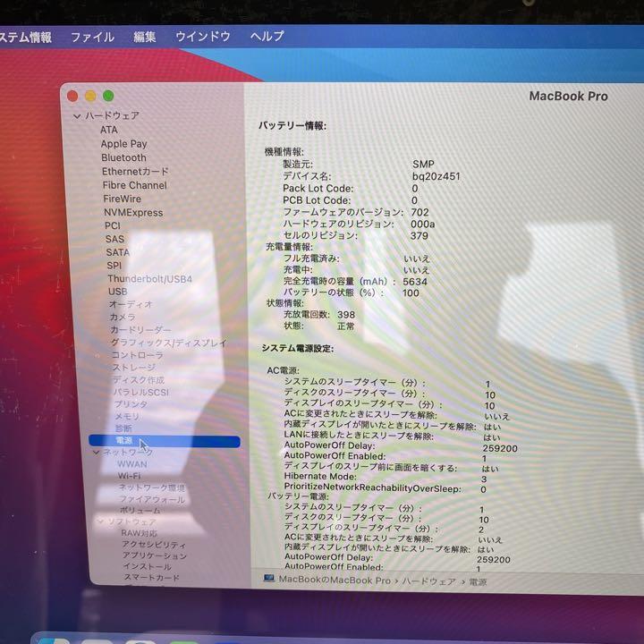Select コントローラ in the sidebar
This screenshot has height=644, width=644.
coord(138,355)
